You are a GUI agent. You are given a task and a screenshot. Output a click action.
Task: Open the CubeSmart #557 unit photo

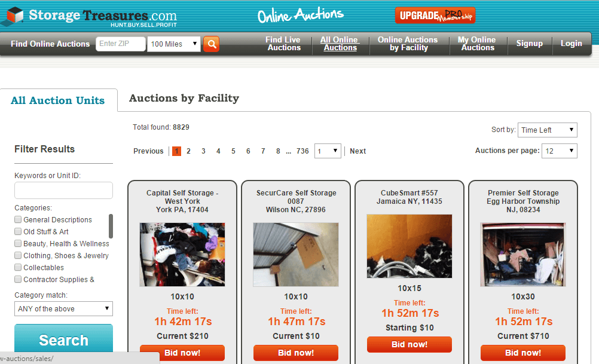point(409,246)
